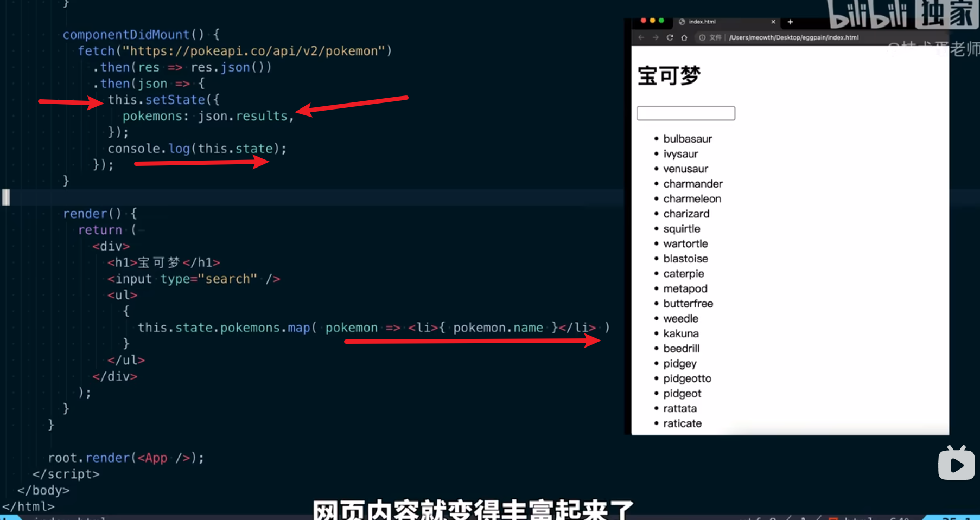This screenshot has height=520, width=980.
Task: Click blastoise list item
Action: pyautogui.click(x=685, y=259)
